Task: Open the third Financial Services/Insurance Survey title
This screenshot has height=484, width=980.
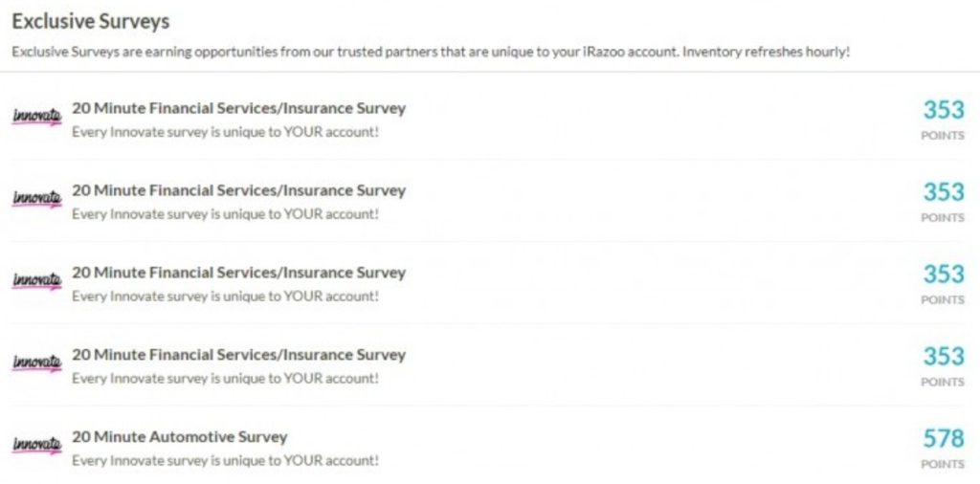Action: [x=238, y=273]
